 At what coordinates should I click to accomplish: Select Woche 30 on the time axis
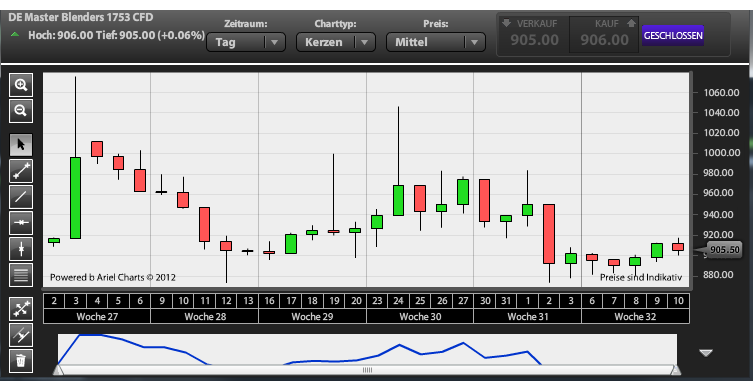[420, 317]
